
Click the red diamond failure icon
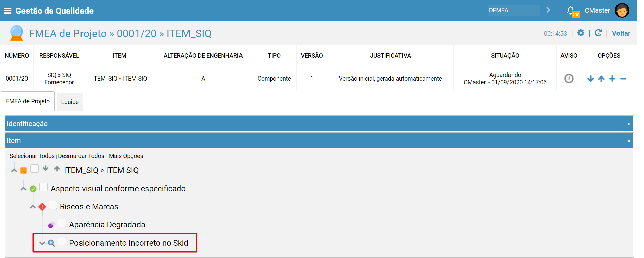click(42, 207)
